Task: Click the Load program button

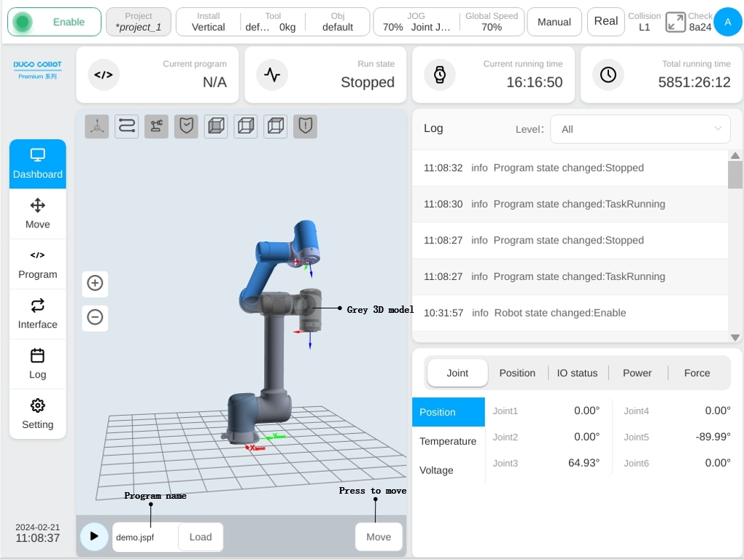Action: tap(201, 537)
